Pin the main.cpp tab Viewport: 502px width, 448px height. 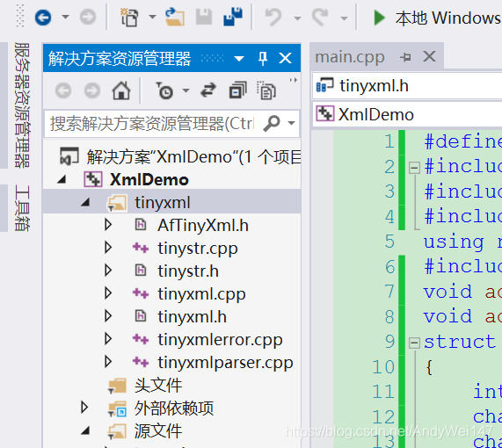pyautogui.click(x=405, y=57)
